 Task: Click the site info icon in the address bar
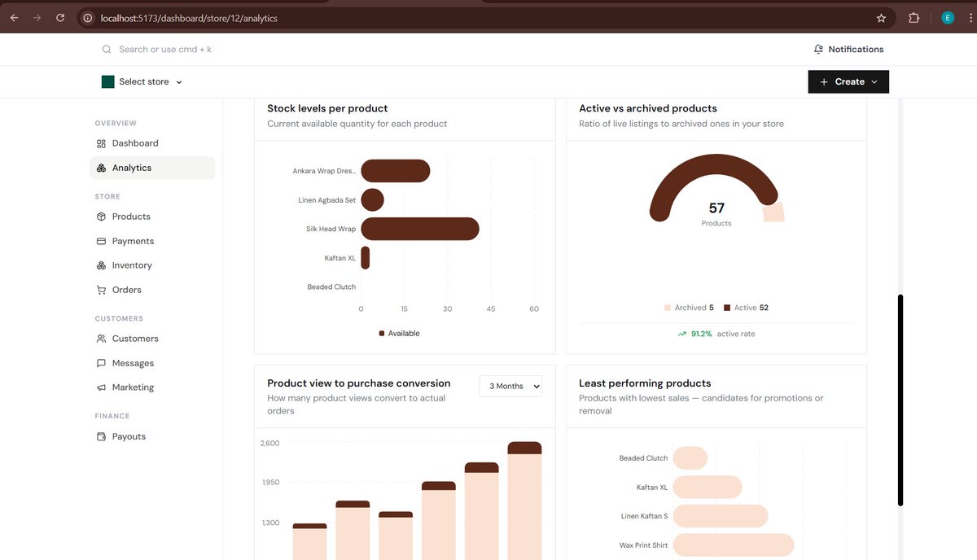[x=88, y=18]
